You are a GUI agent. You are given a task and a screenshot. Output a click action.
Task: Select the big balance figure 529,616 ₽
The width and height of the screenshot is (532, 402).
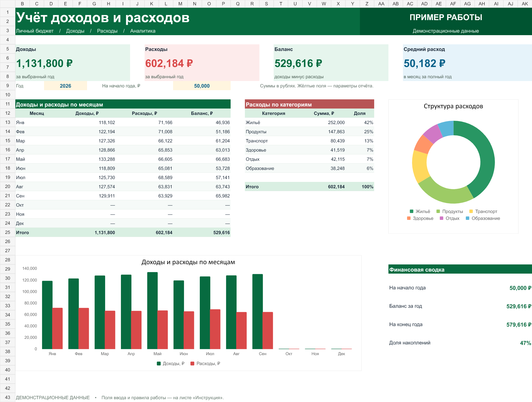298,63
